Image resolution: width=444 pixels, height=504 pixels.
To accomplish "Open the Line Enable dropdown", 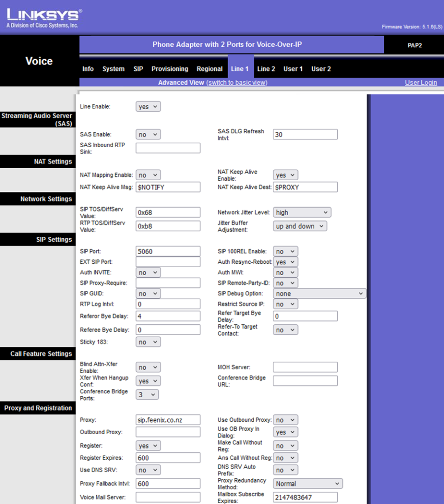I will (x=148, y=106).
